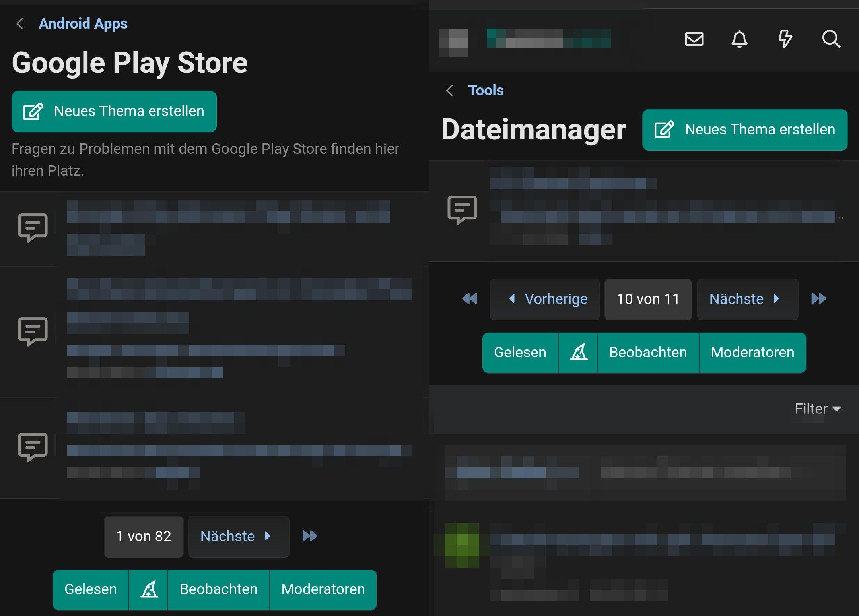The height and width of the screenshot is (616, 859).
Task: Click second subforum chat icon in Google Play Store
Action: (33, 331)
